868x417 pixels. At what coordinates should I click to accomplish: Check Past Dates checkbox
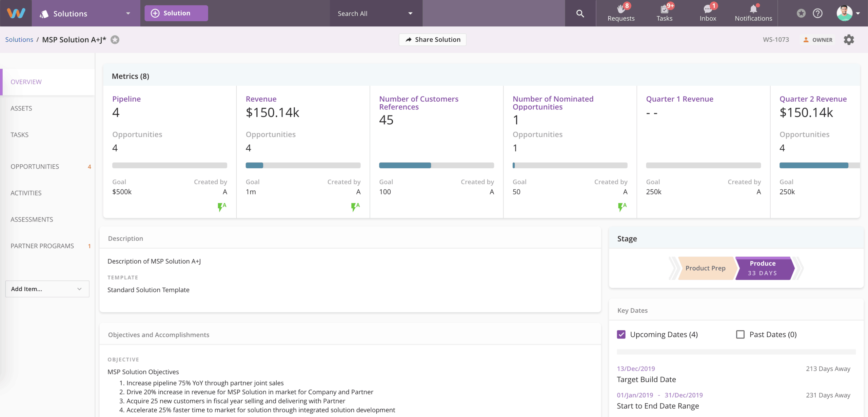[740, 334]
